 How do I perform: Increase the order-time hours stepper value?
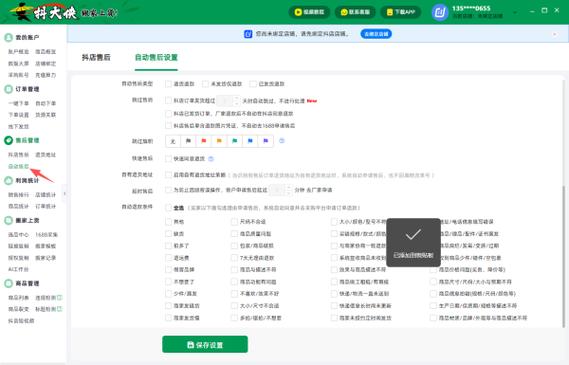(x=237, y=98)
